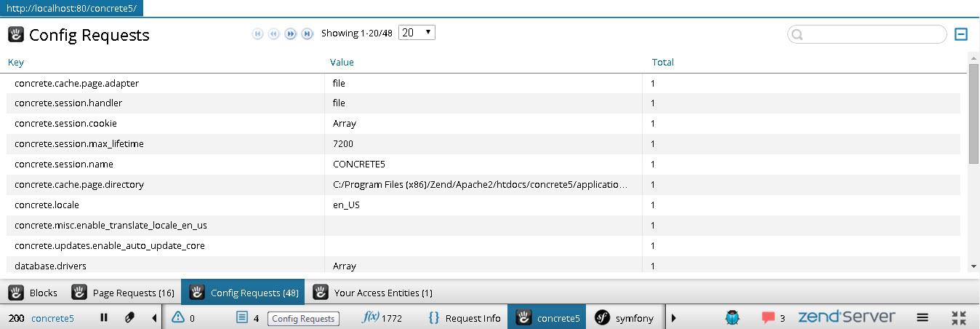Click the CONCRETE5 session name value

click(x=358, y=164)
